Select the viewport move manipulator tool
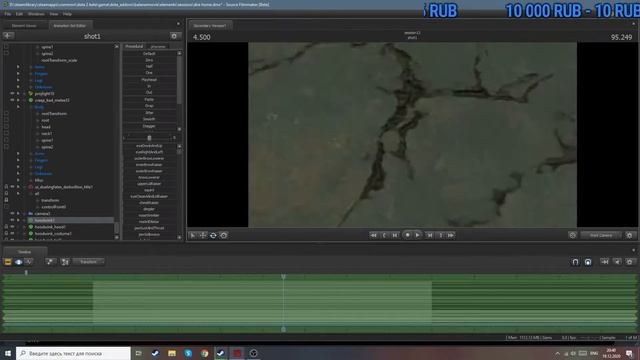Viewport: 640px width, 360px height. tap(203, 236)
